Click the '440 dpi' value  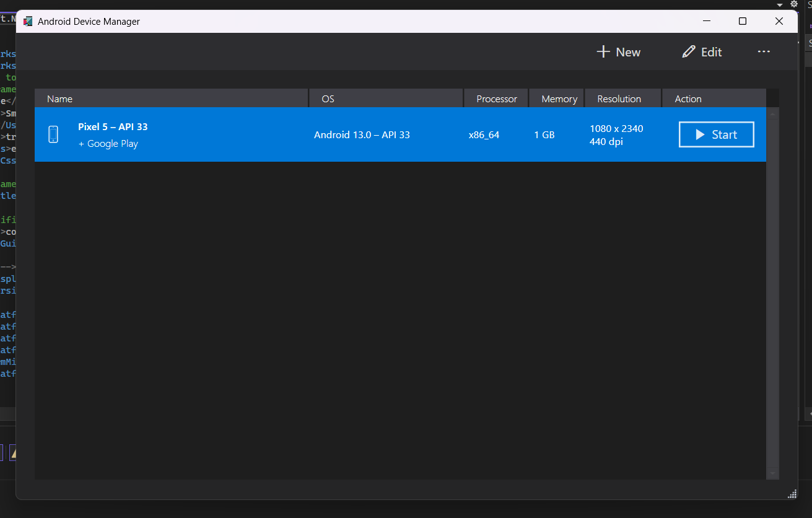coord(606,142)
